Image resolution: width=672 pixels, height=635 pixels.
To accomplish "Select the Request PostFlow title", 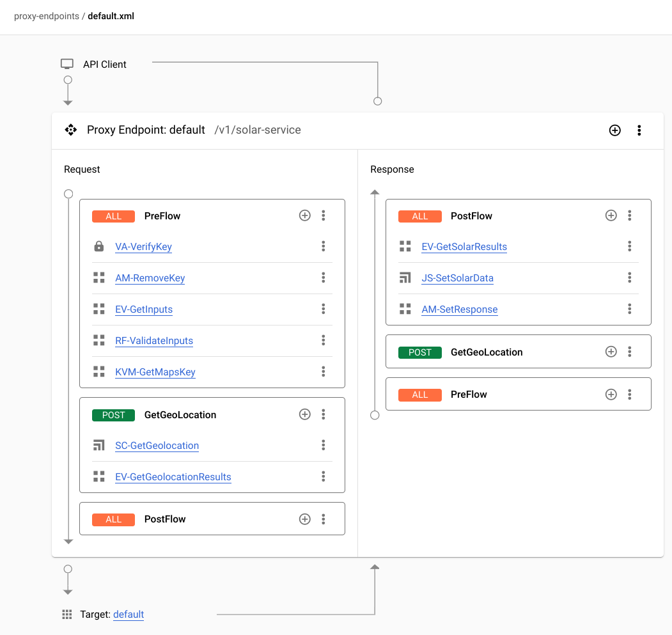I will pyautogui.click(x=165, y=519).
